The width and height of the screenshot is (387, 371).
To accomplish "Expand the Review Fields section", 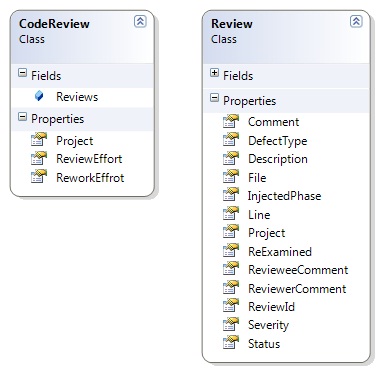I will (214, 73).
